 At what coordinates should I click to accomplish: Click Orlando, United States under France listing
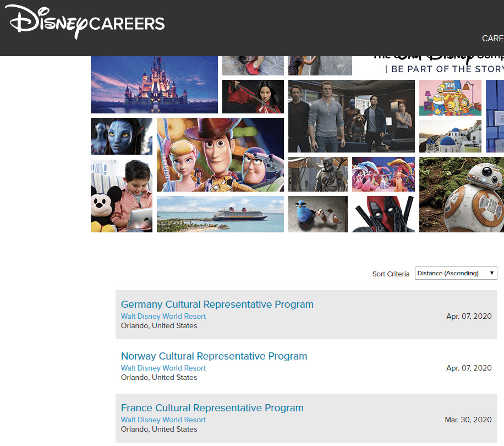coord(159,429)
